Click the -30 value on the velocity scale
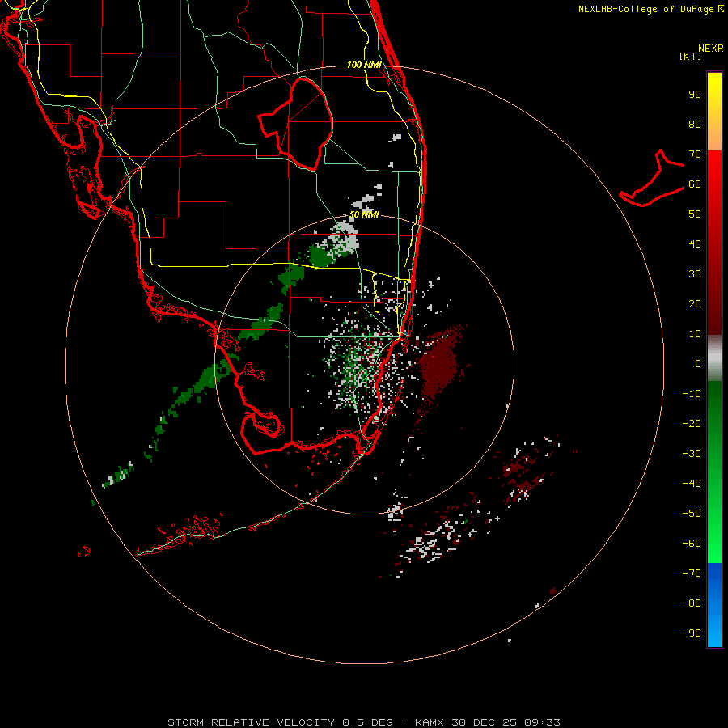728x728 pixels. pos(692,454)
